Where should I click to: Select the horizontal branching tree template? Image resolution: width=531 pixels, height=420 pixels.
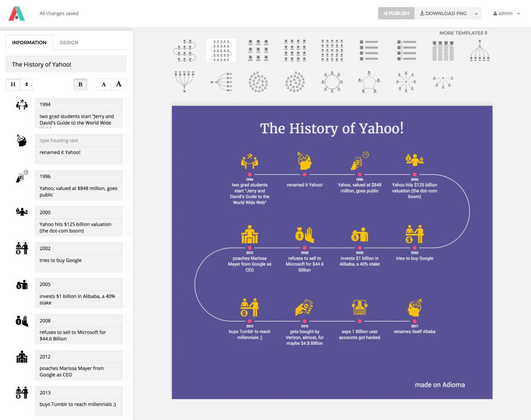pyautogui.click(x=221, y=82)
